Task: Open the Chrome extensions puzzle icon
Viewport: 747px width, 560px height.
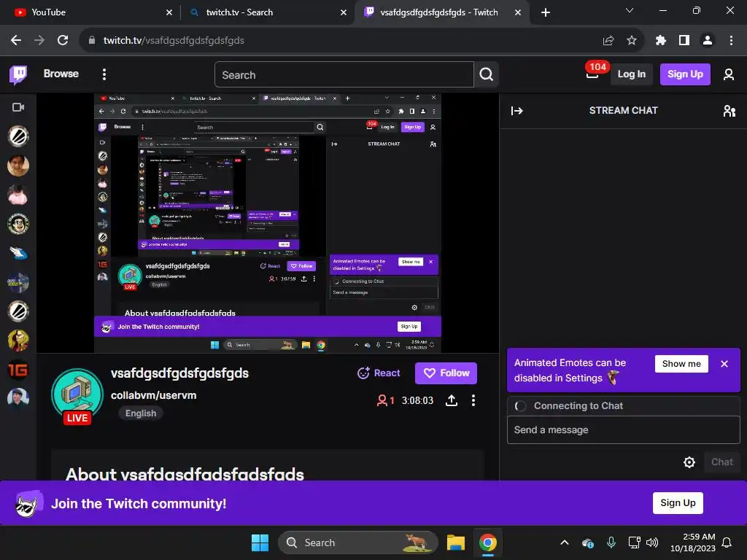Action: [660, 41]
